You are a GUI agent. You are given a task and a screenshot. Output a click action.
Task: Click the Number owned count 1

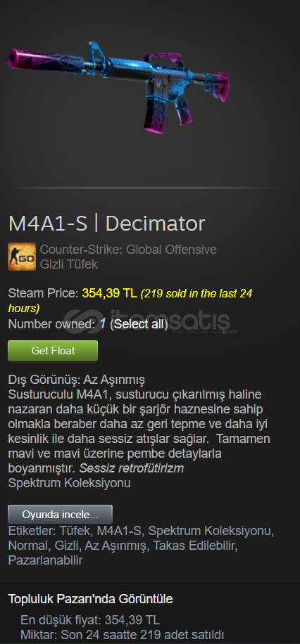click(103, 324)
